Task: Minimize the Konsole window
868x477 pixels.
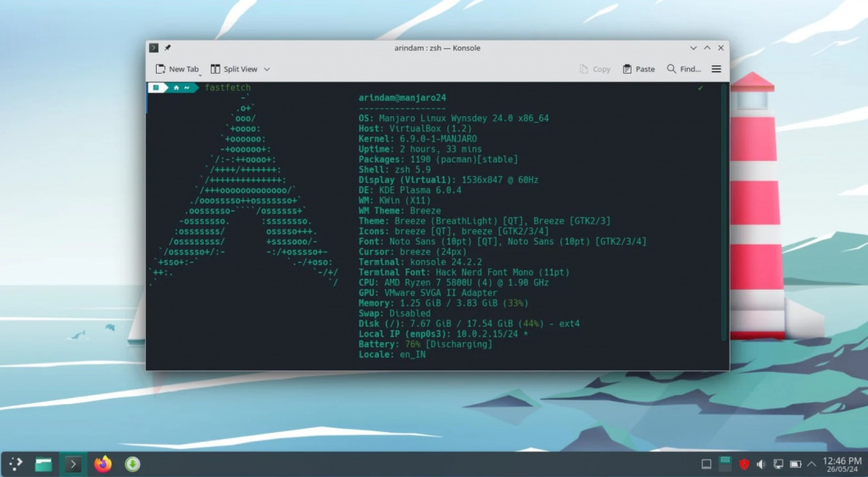Action: pyautogui.click(x=693, y=48)
